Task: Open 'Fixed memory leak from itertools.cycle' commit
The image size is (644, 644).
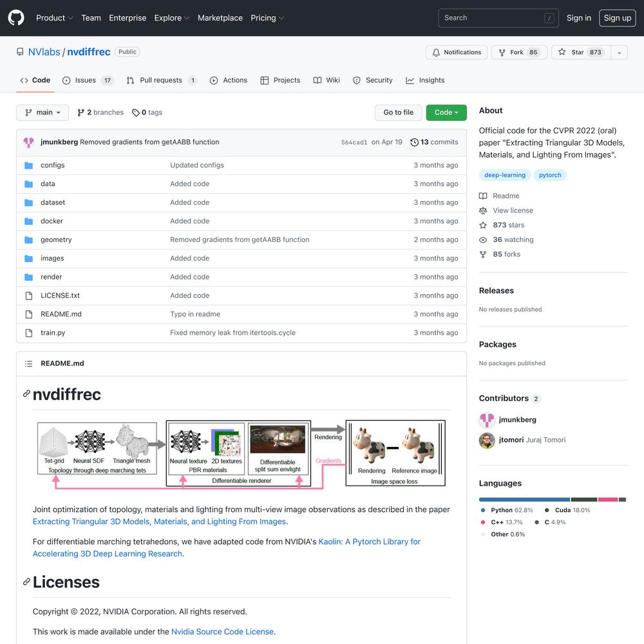Action: 232,333
